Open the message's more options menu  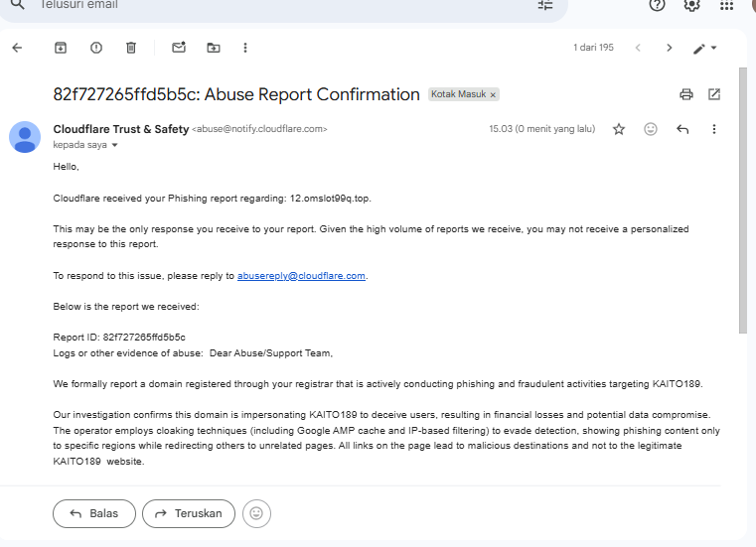[x=714, y=129]
